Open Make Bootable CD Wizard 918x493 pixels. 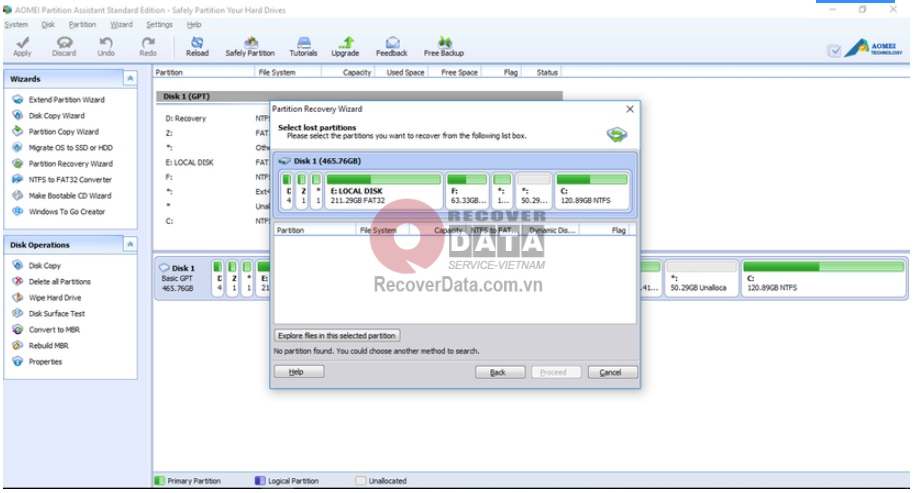[70, 196]
